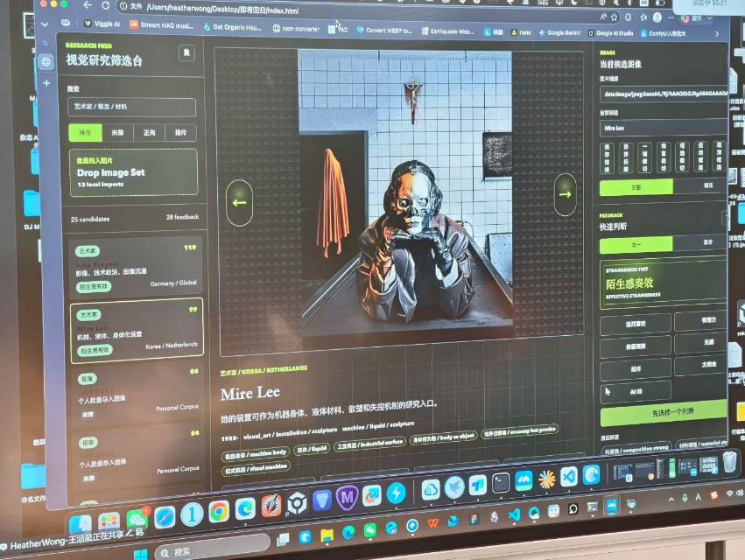This screenshot has height=560, width=745.
Task: Select the 排斥 filter tab
Action: point(180,132)
